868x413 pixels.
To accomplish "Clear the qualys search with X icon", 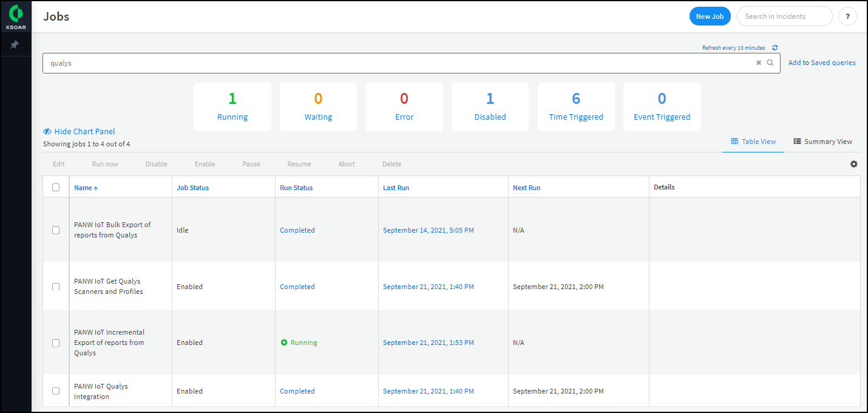I will click(758, 63).
